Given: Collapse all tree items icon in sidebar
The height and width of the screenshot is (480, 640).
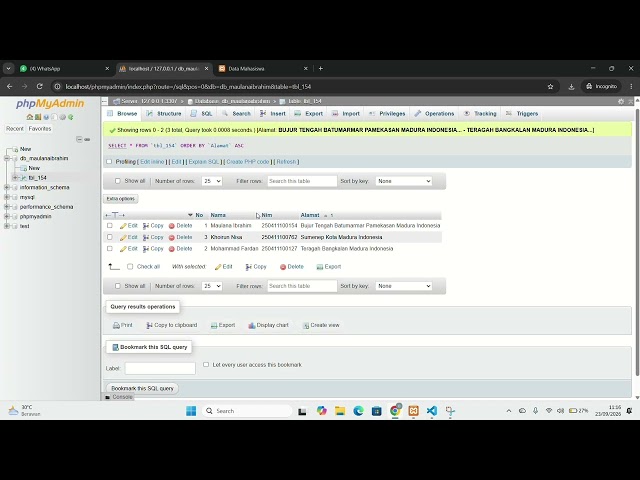Looking at the screenshot, I should [79, 139].
